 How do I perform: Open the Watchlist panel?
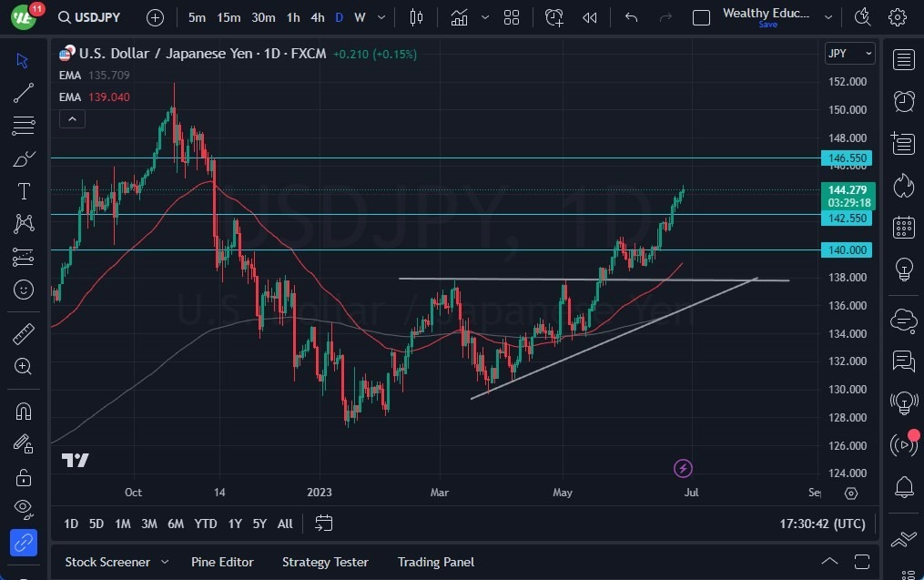tap(903, 59)
